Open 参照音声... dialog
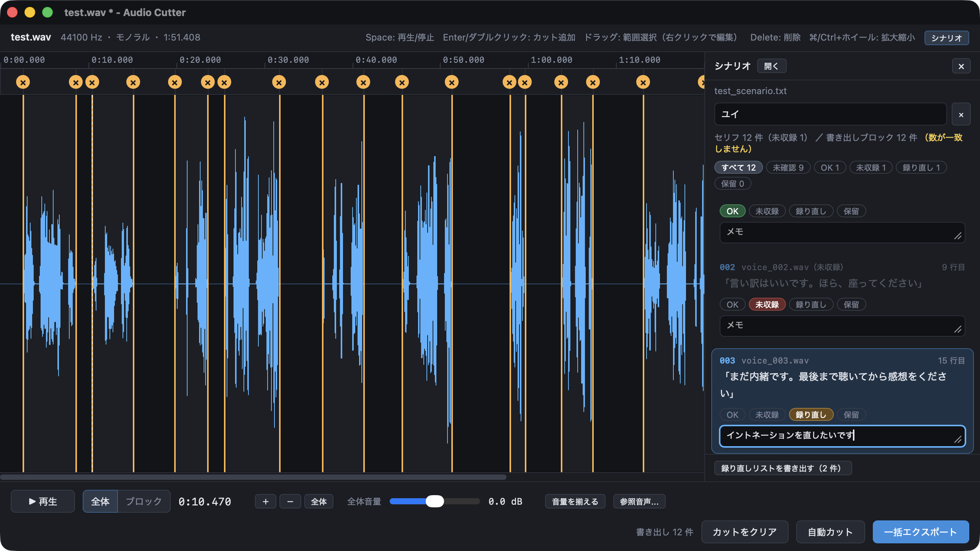The image size is (980, 551). click(639, 502)
